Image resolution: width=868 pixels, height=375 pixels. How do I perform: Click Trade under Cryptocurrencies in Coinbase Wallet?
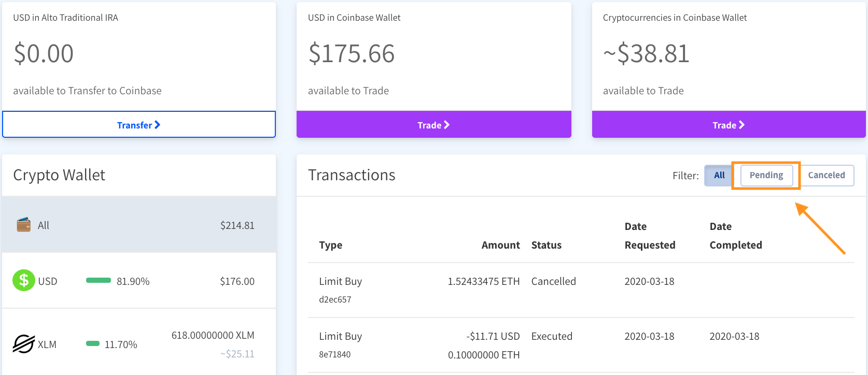click(729, 125)
